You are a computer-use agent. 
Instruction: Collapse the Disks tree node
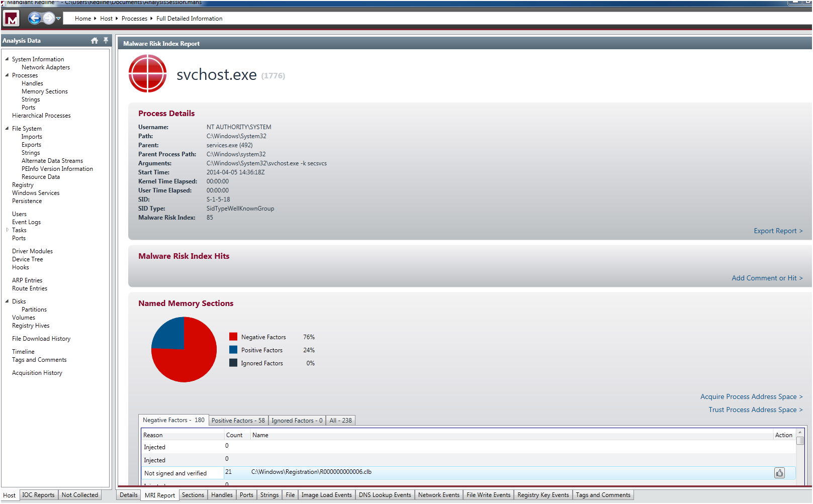coord(7,301)
